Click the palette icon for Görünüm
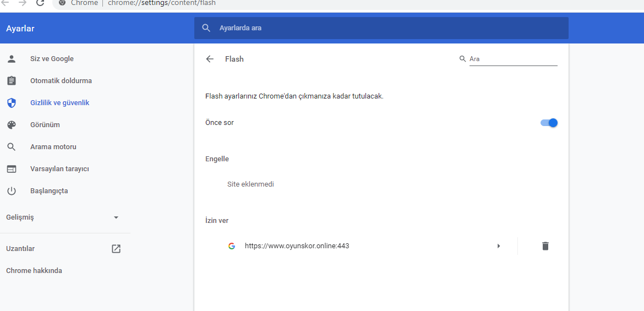Screen dimensions: 644x311 [x=12, y=125]
